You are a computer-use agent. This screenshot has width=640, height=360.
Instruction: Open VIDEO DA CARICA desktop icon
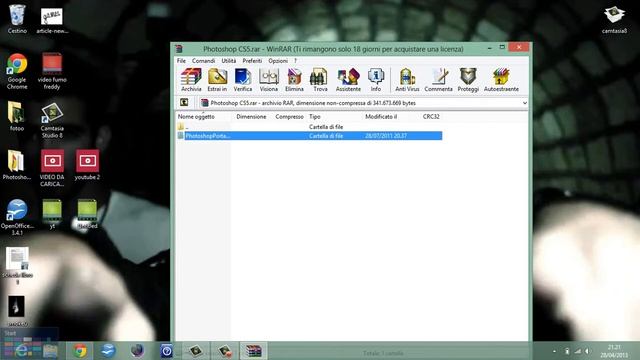tap(52, 168)
